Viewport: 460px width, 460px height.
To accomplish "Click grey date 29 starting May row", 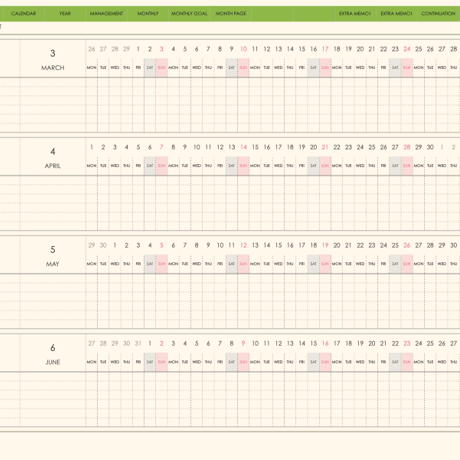I will pos(92,245).
